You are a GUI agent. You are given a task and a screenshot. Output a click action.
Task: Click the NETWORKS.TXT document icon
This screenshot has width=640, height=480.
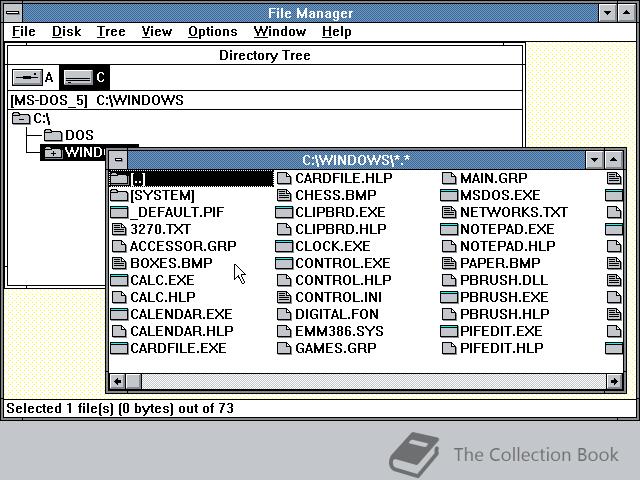click(449, 212)
